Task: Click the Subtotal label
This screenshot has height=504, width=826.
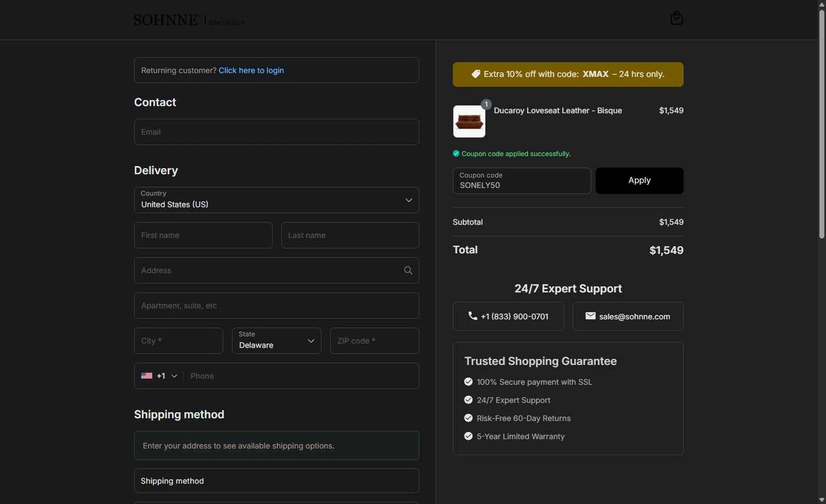Action: [x=468, y=222]
